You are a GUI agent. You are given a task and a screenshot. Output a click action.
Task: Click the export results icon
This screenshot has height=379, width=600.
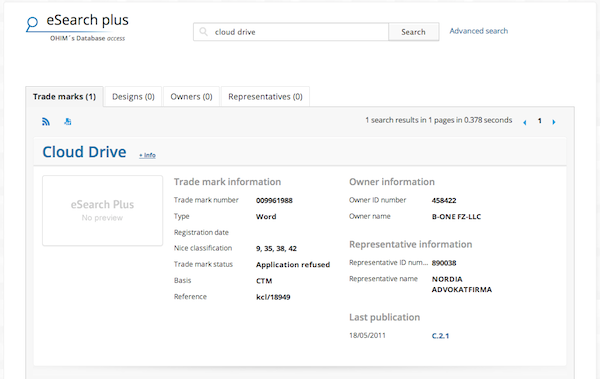(x=68, y=122)
